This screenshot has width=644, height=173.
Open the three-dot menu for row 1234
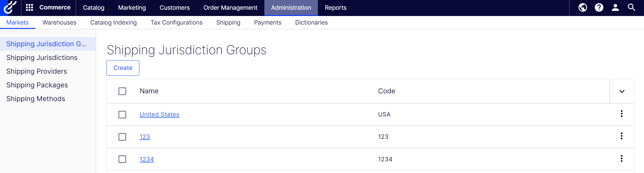click(x=622, y=159)
